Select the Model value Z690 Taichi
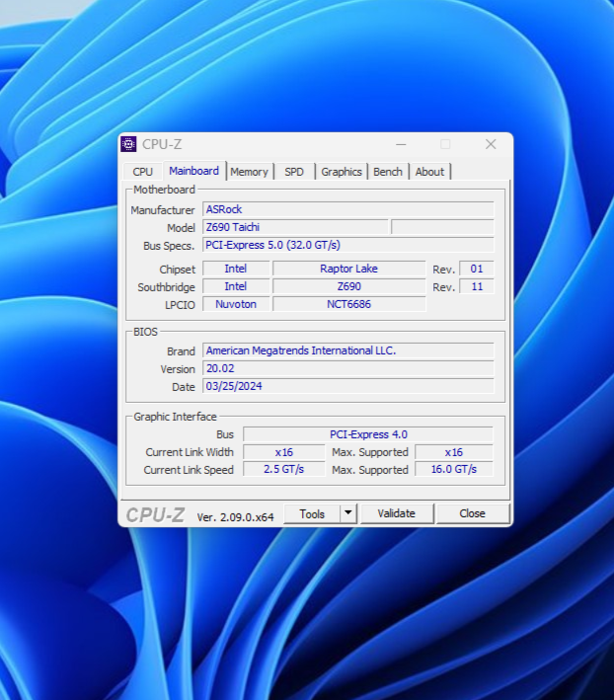 click(x=295, y=227)
